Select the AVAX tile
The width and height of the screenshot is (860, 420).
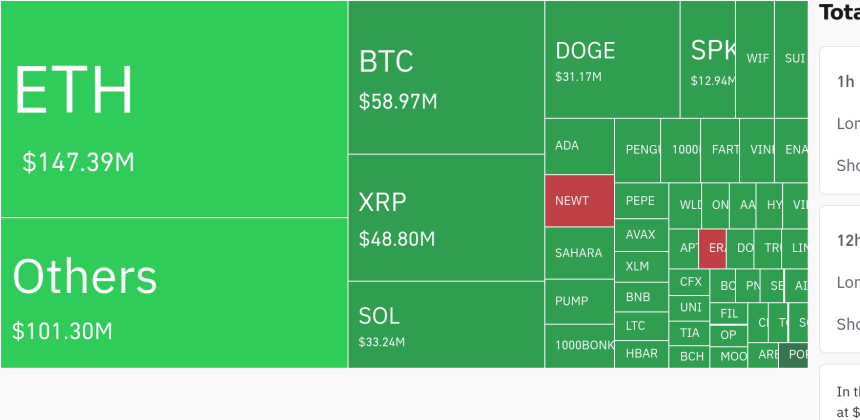tap(640, 235)
